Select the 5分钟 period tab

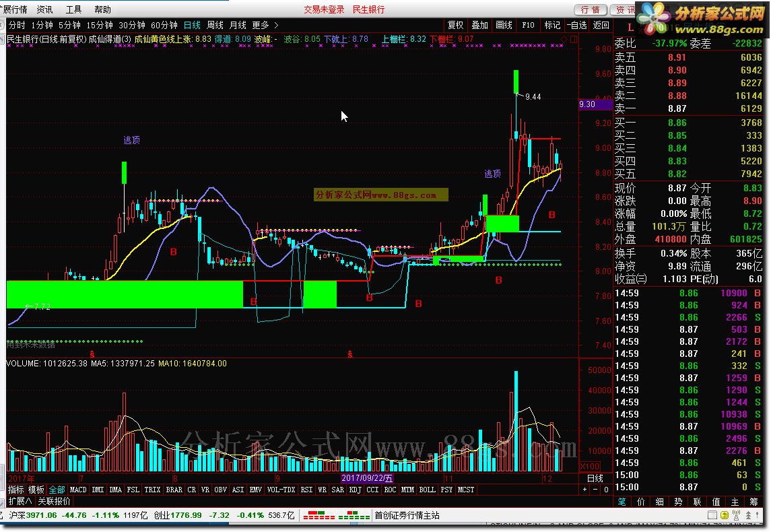(69, 25)
